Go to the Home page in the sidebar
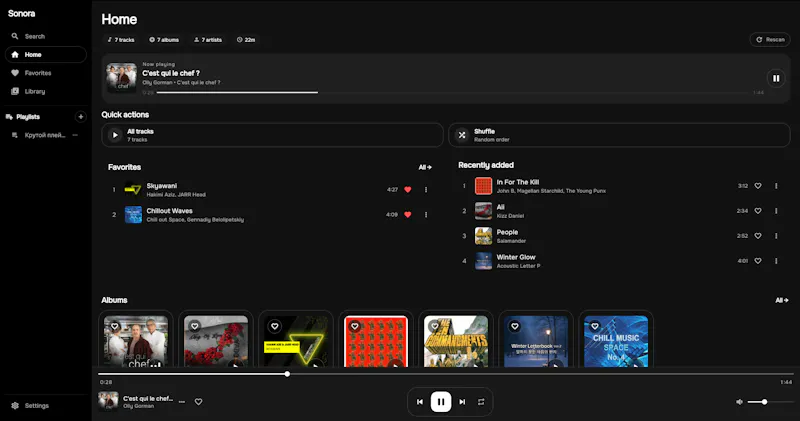Viewport: 800px width, 421px height. point(45,55)
